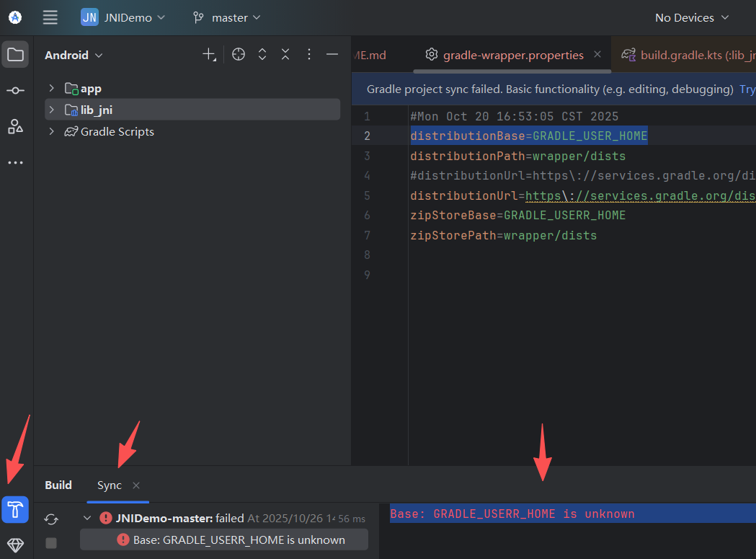Click the zipStorePath=wrapper/dists line
The height and width of the screenshot is (559, 756).
point(503,235)
